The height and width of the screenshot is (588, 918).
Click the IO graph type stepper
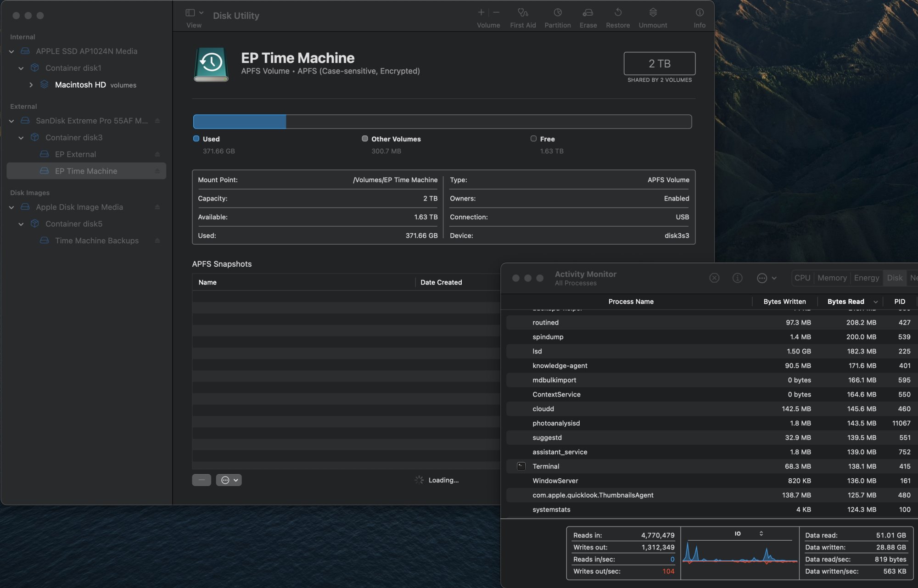tap(761, 533)
